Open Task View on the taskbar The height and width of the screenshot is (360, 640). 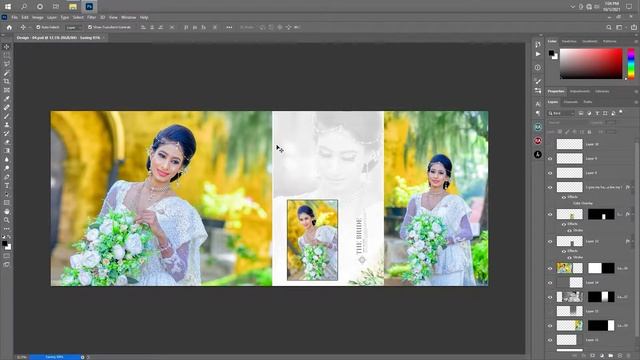[x=56, y=7]
